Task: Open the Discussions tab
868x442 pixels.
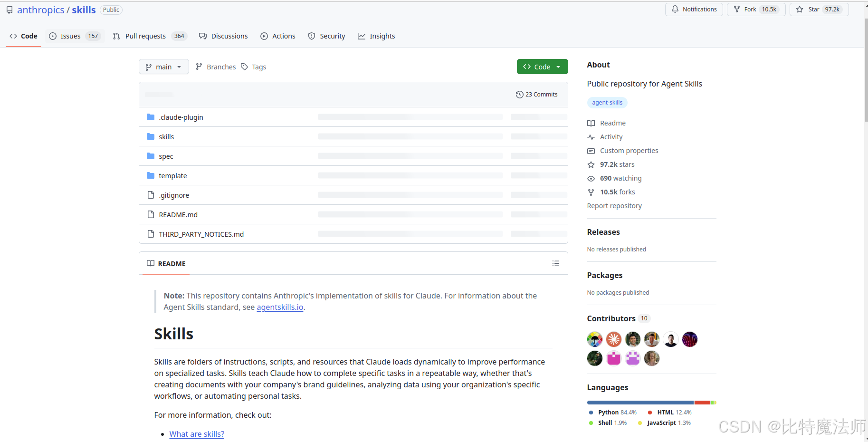Action: pyautogui.click(x=223, y=36)
